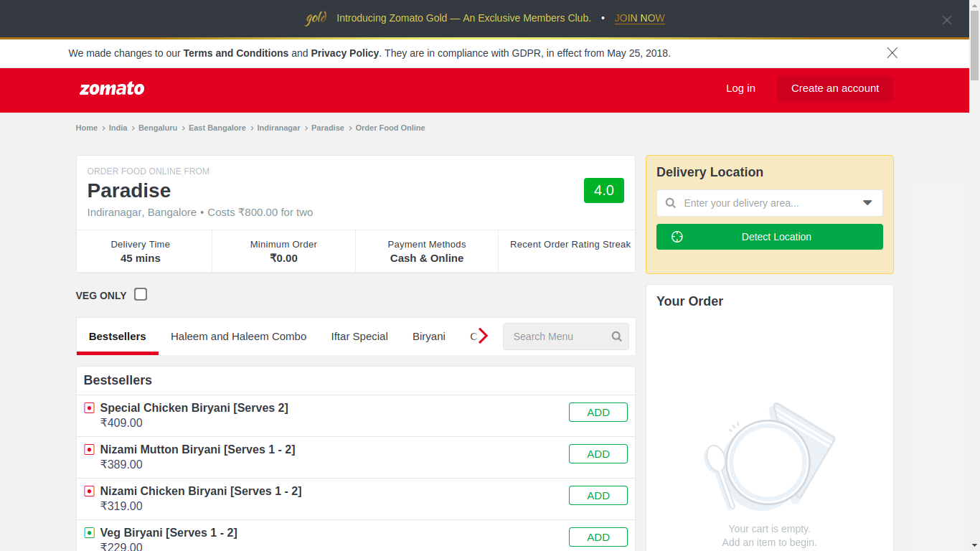Click the Special Chicken Biryani item name

194,408
